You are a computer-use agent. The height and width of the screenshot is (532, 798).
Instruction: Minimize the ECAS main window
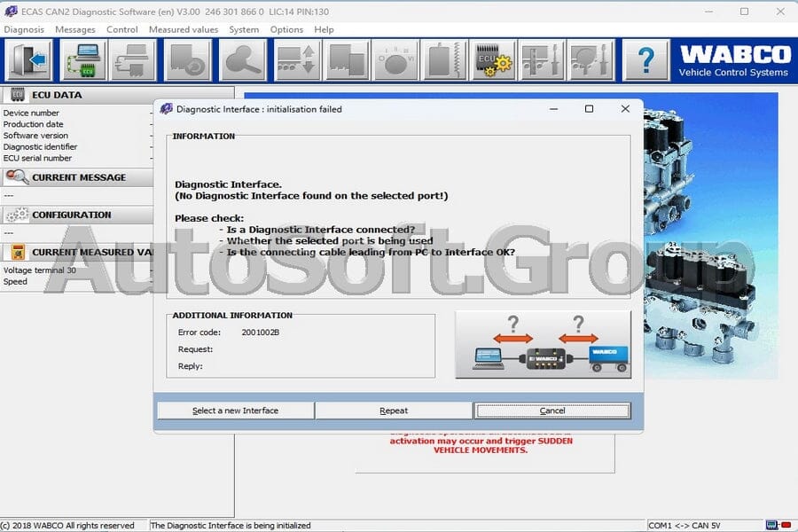click(709, 12)
